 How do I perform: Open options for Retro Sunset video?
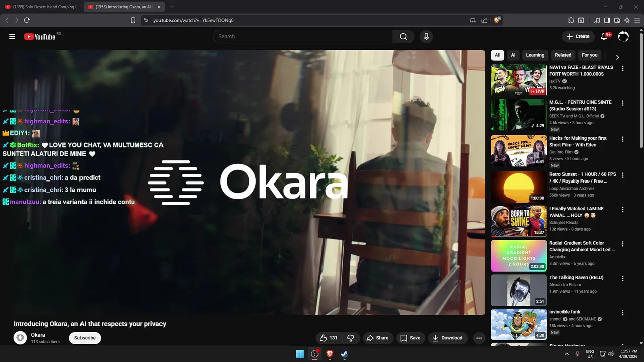click(623, 175)
